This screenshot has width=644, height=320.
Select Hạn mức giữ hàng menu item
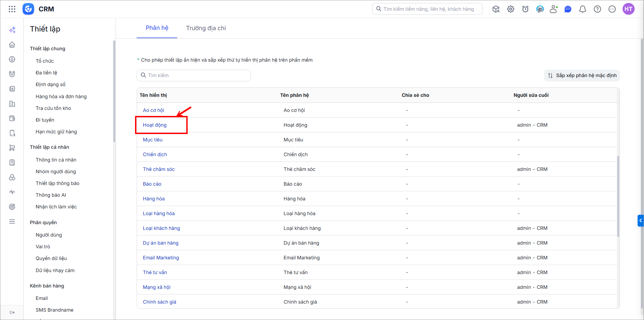point(56,132)
